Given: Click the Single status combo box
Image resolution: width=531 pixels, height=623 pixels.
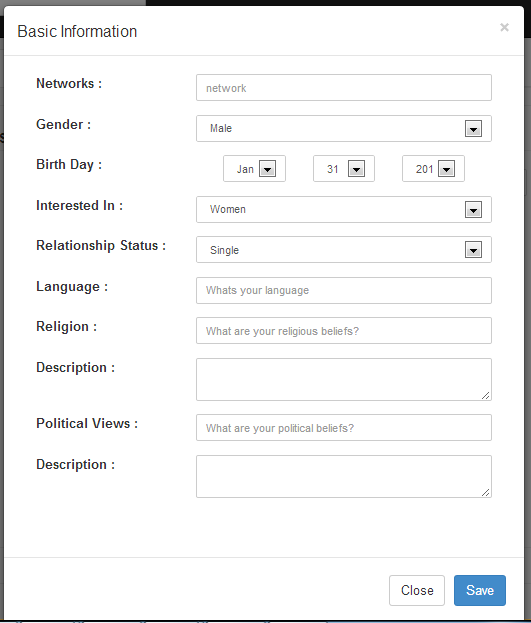Looking at the screenshot, I should click(344, 250).
